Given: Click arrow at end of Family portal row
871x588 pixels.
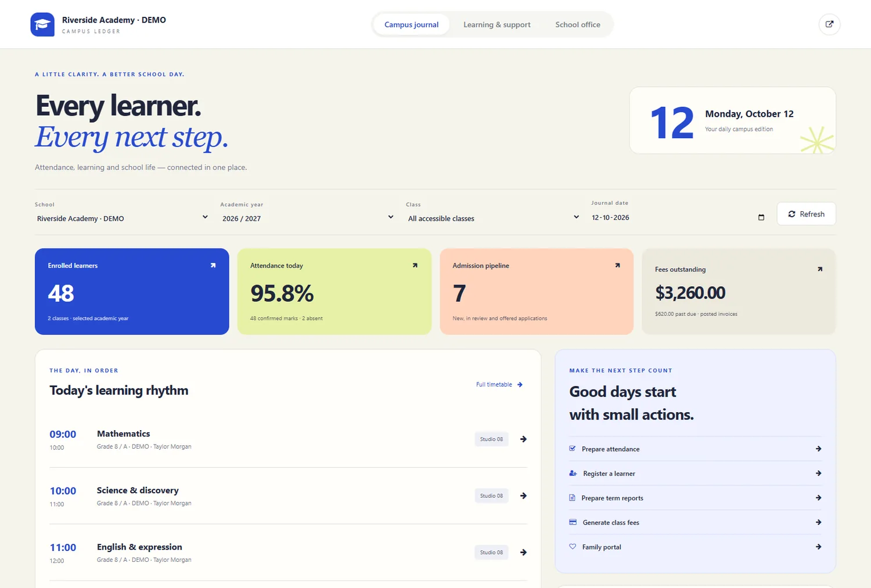Looking at the screenshot, I should [x=818, y=547].
